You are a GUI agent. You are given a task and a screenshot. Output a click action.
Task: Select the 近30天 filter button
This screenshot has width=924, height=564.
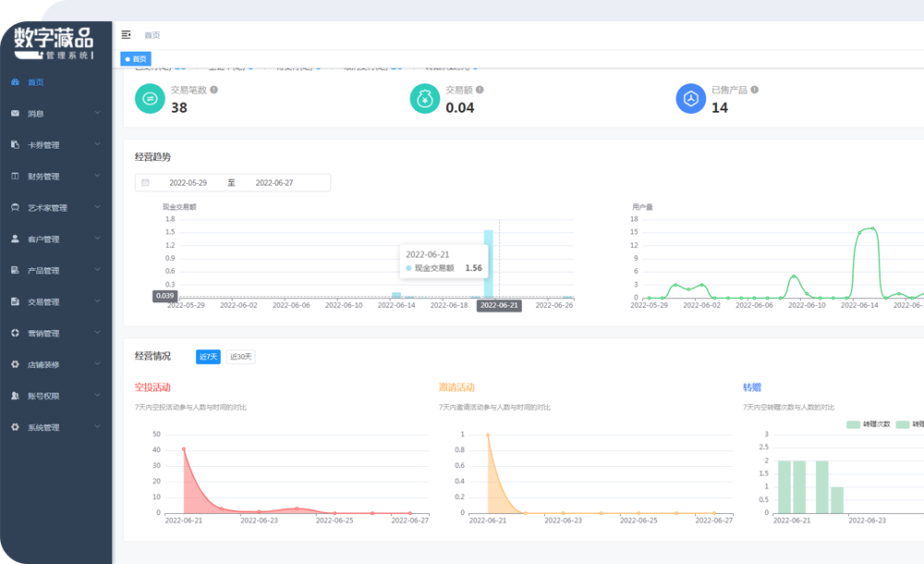240,357
